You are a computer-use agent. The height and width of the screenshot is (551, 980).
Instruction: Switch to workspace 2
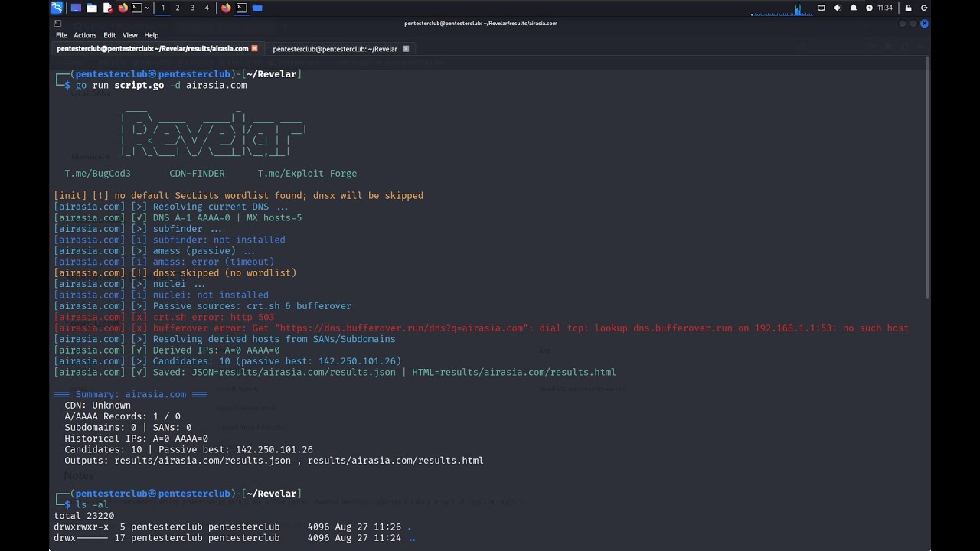[178, 8]
